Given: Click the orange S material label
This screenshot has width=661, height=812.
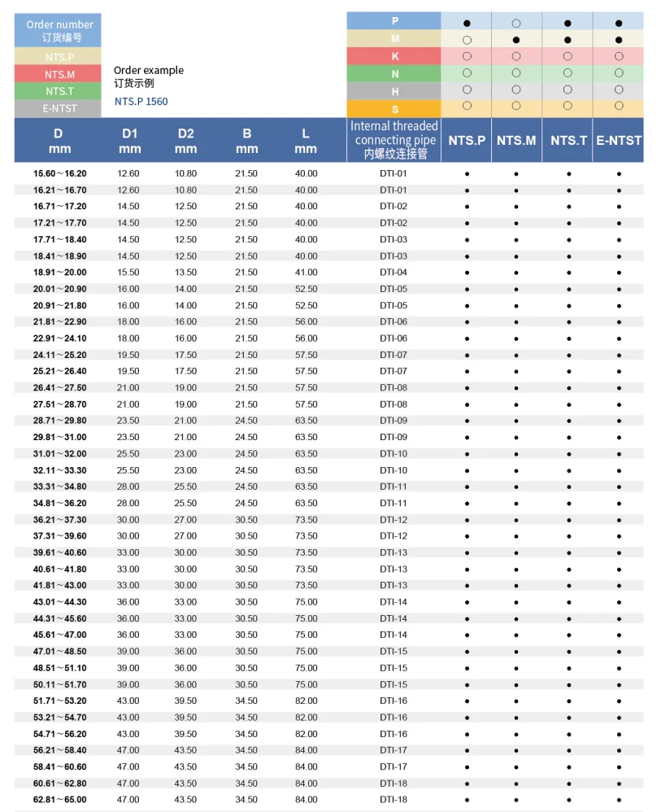Looking at the screenshot, I should point(394,109).
